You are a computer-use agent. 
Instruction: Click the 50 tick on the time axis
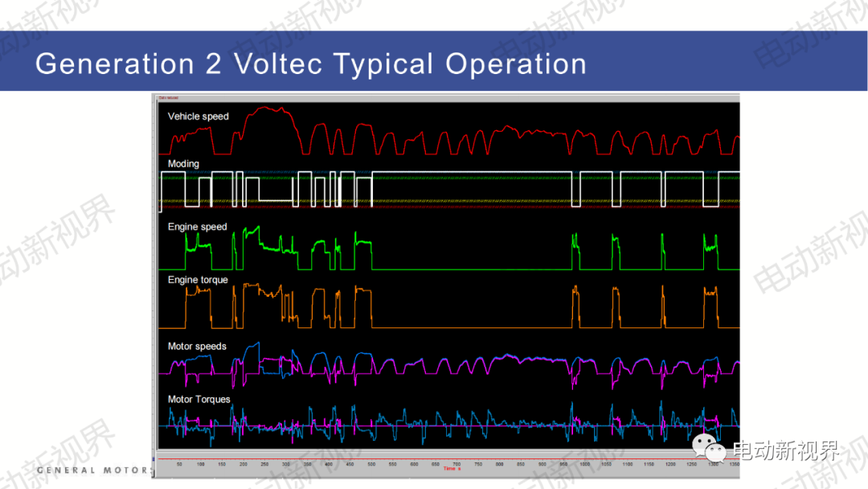point(179,464)
